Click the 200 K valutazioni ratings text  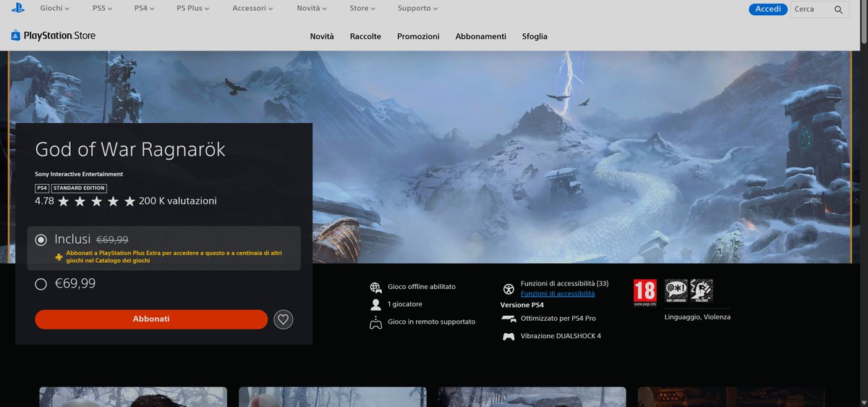click(x=177, y=201)
